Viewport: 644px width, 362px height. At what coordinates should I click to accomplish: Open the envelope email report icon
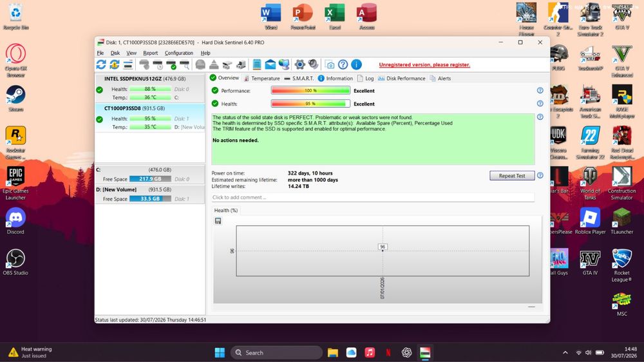270,64
